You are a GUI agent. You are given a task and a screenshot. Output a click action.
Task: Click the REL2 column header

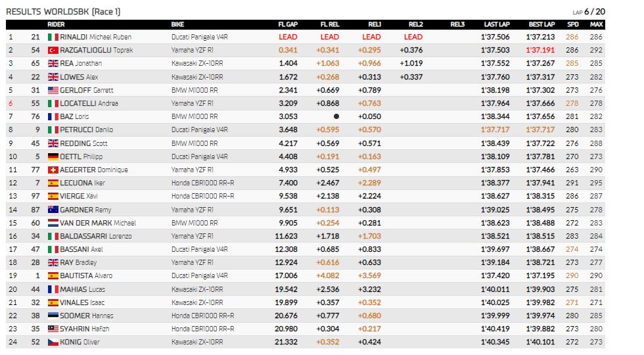point(415,24)
